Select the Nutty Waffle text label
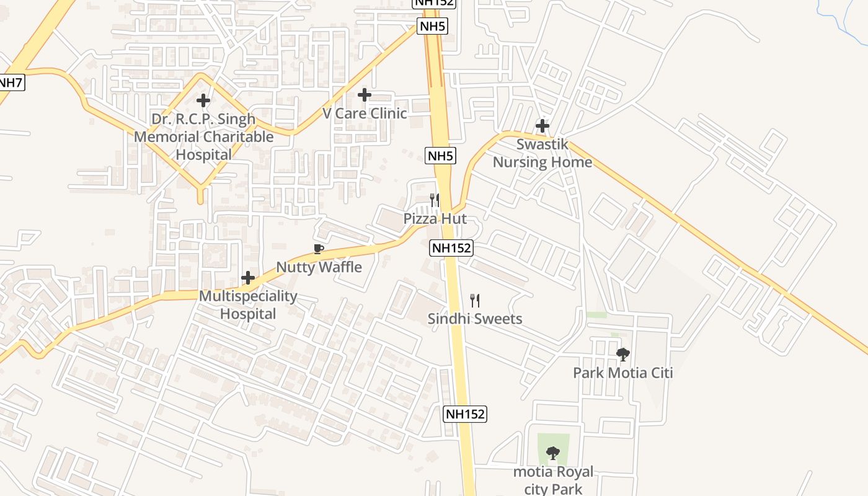The width and height of the screenshot is (868, 496). 319,267
